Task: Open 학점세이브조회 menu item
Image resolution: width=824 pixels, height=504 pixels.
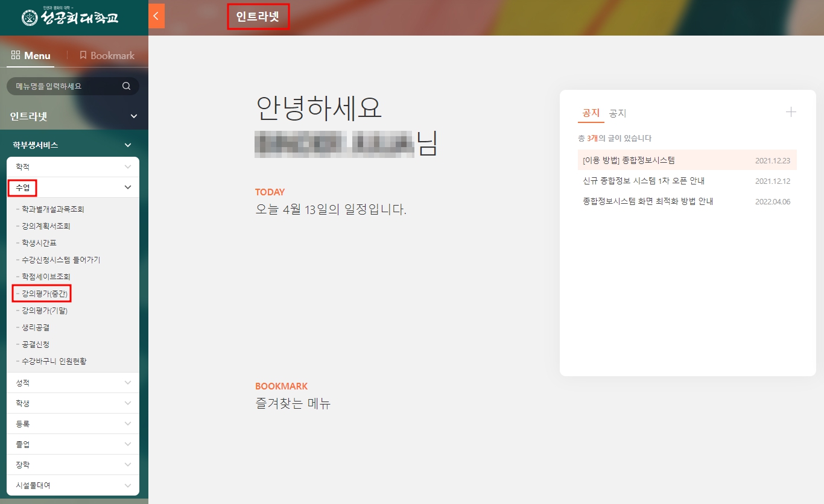Action: [46, 277]
